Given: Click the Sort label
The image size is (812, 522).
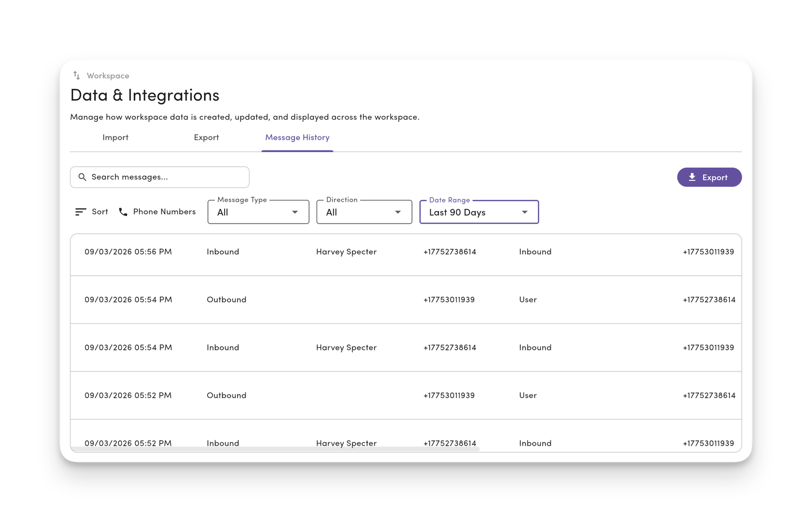Looking at the screenshot, I should tap(100, 212).
